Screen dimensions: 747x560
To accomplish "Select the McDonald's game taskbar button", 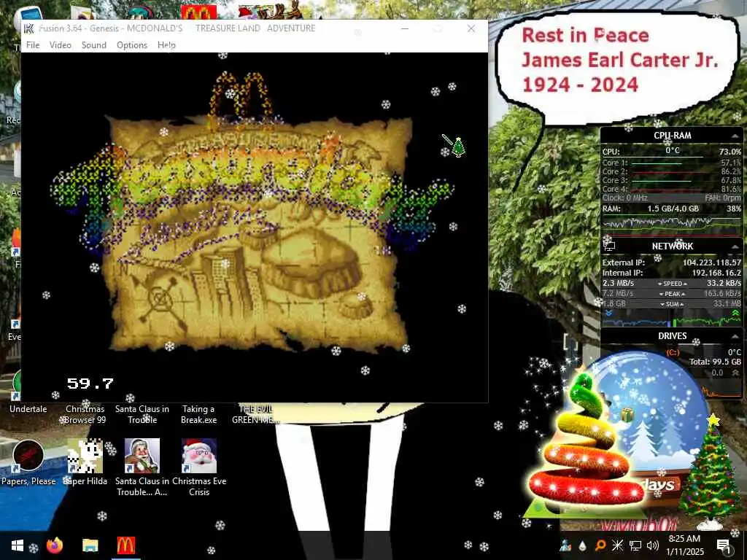I will tap(125, 545).
